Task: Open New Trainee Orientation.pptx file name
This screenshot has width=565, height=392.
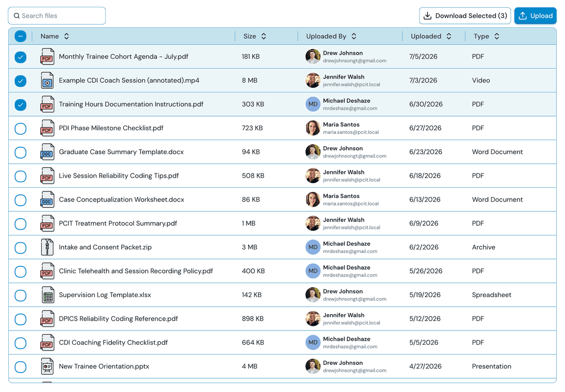Action: point(104,366)
